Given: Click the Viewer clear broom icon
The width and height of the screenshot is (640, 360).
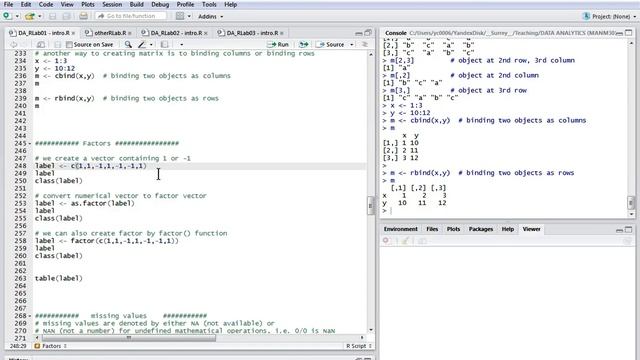Looking at the screenshot, I should click(405, 241).
